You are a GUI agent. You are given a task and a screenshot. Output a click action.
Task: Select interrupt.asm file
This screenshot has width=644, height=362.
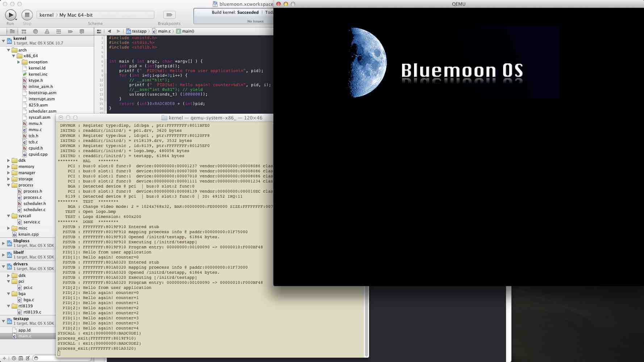39,99
